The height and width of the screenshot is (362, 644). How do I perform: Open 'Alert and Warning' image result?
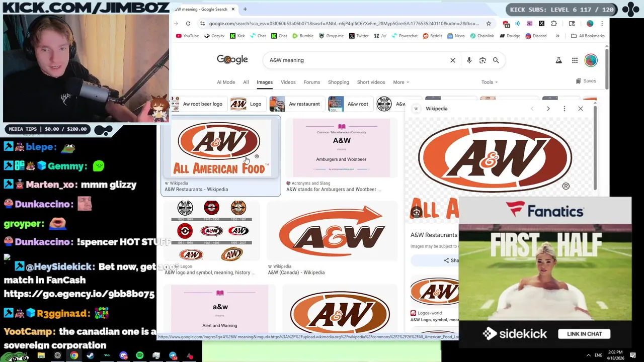[220, 308]
